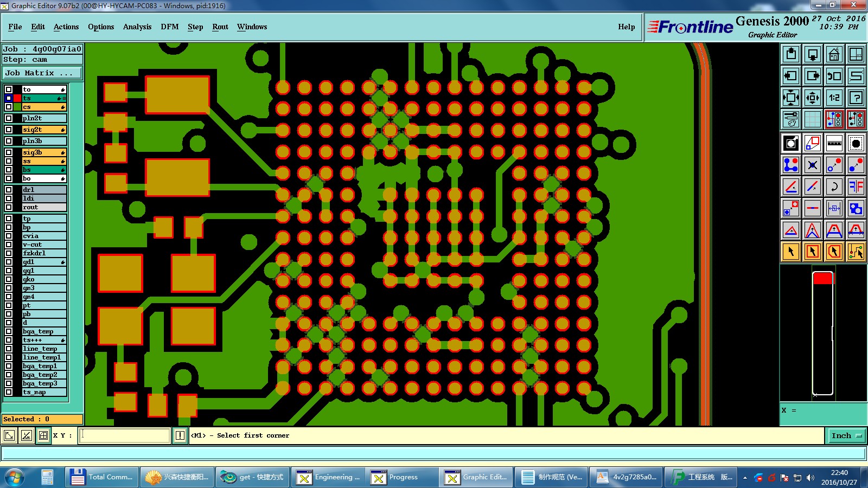This screenshot has height=488, width=868.
Task: Open the Help menu
Action: click(x=627, y=27)
